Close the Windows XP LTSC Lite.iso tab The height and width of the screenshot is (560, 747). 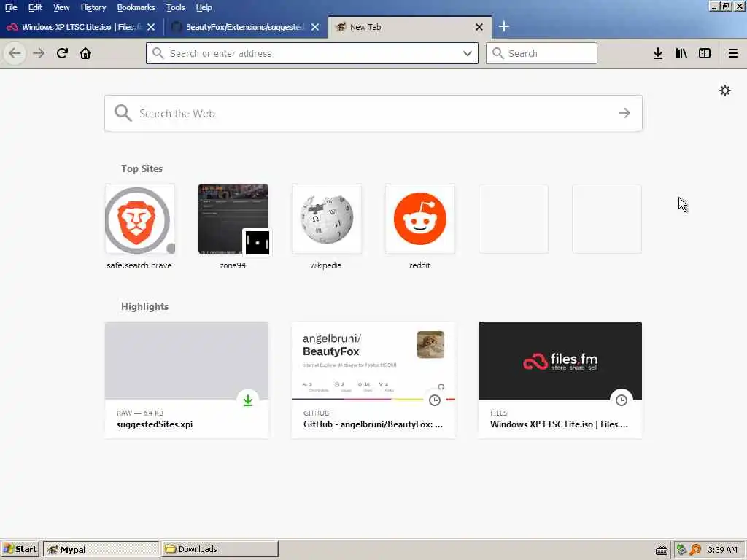pyautogui.click(x=151, y=27)
